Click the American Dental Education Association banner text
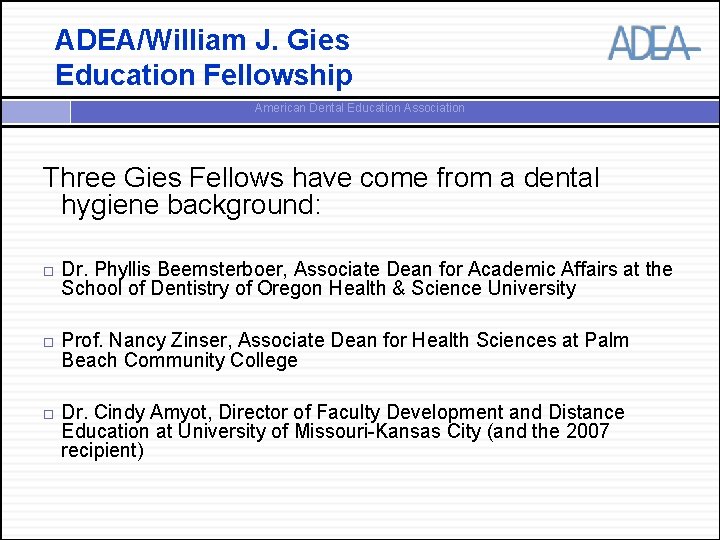Screen dimensions: 720x540 (x=360, y=108)
